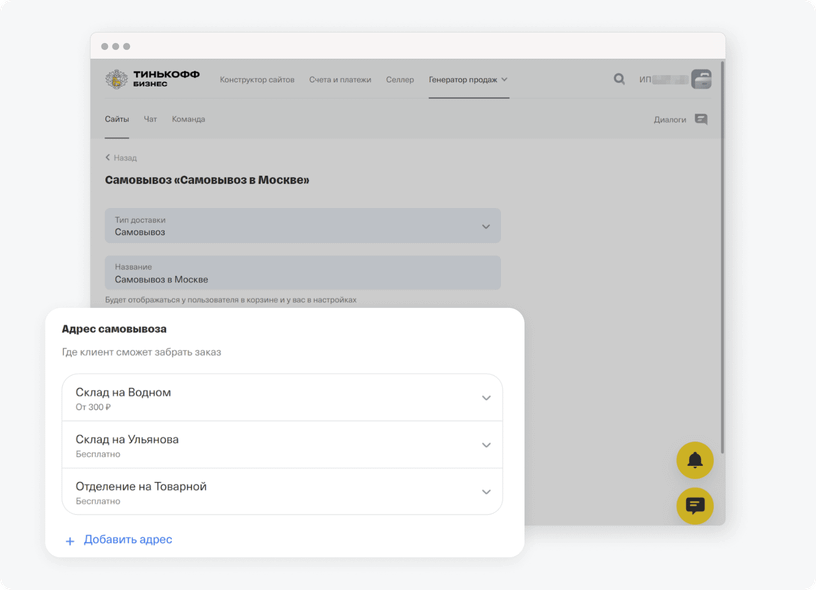
Task: Click the Будет отображаться у пользователя hint text
Action: 231,300
